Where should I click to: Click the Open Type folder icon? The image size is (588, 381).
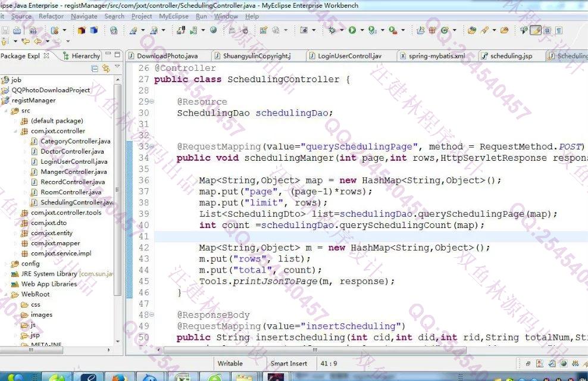click(x=472, y=30)
